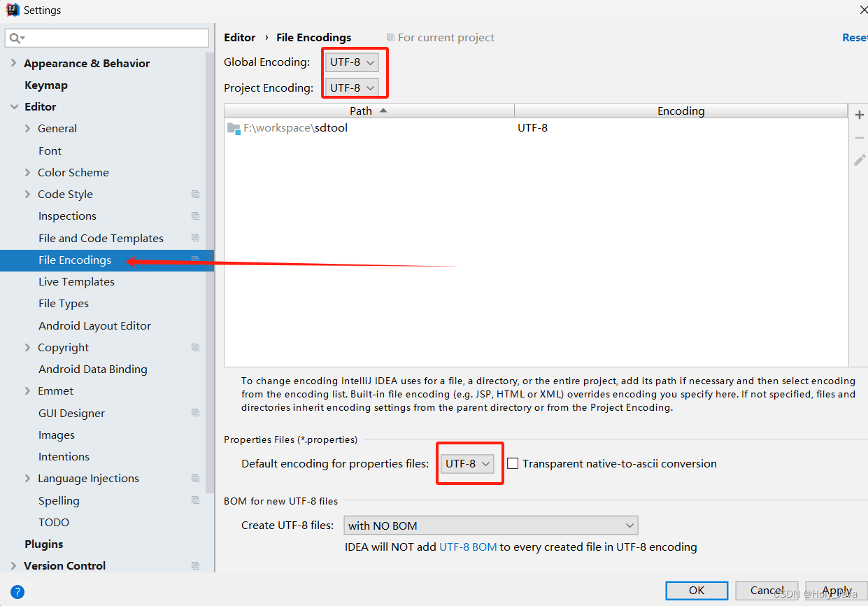
Task: Open GUI Designer settings
Action: click(x=71, y=413)
